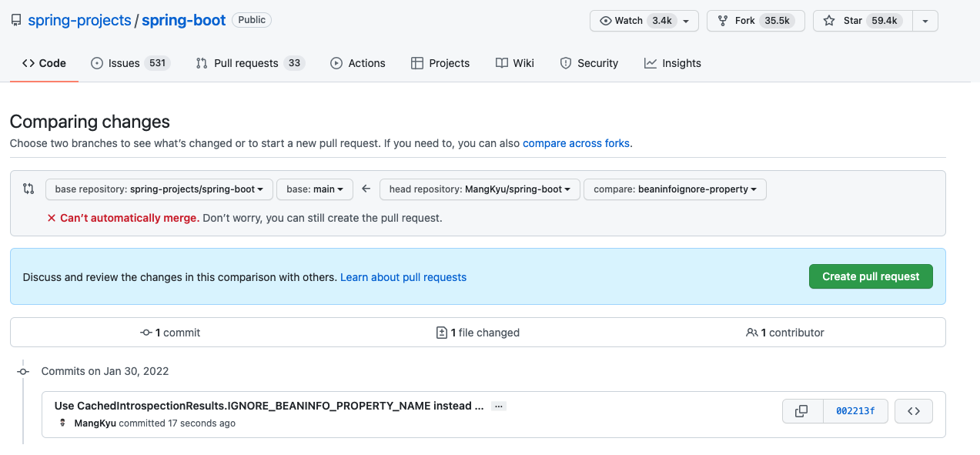
Task: Expand the commit message ellipsis
Action: 499,406
